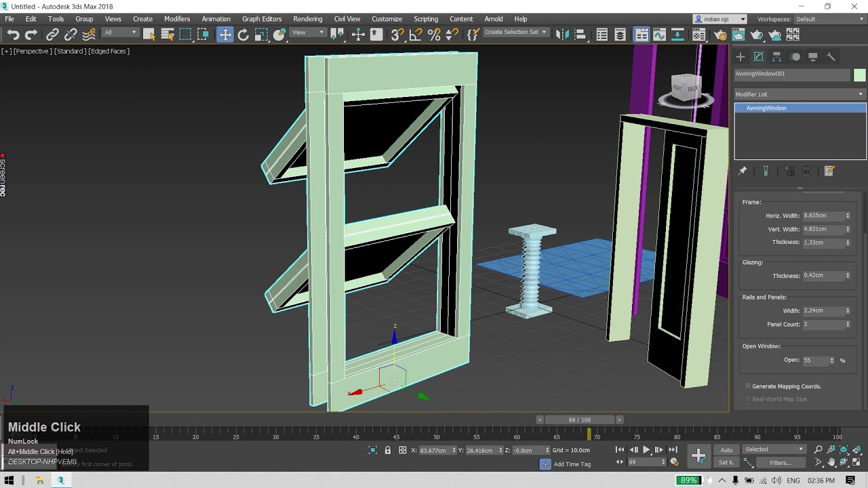Click the key Filters... button

[781, 463]
